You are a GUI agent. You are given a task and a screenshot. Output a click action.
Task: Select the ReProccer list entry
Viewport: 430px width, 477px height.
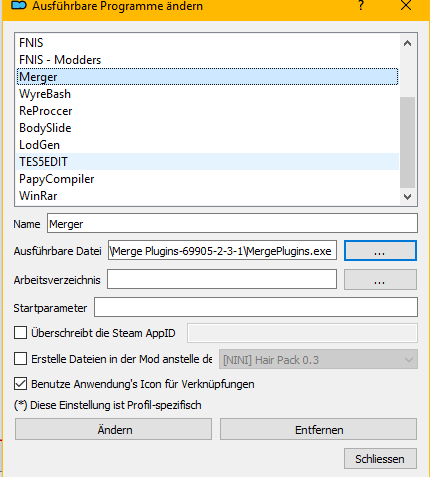208,111
